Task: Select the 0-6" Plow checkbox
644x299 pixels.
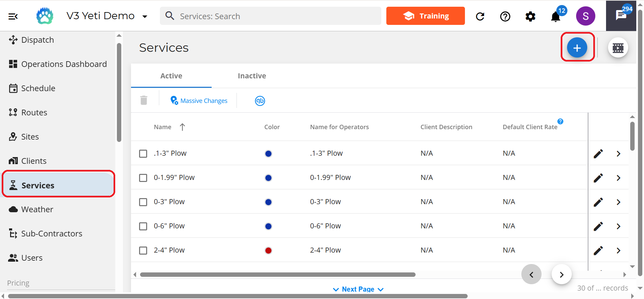Action: (x=143, y=226)
